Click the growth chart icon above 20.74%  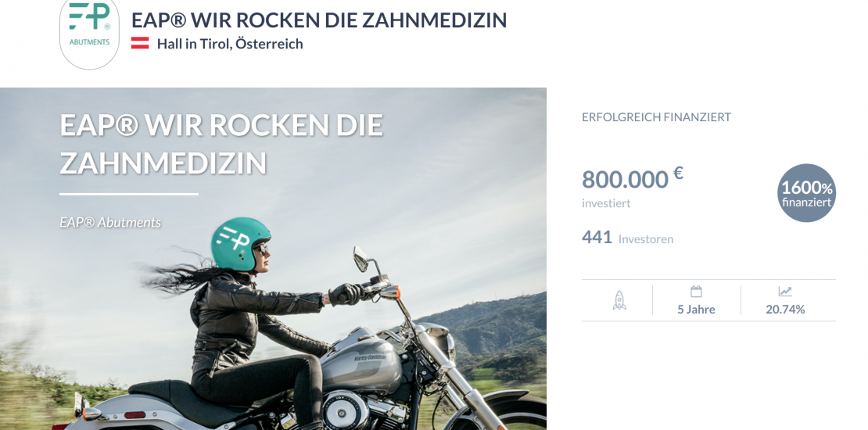point(785,292)
